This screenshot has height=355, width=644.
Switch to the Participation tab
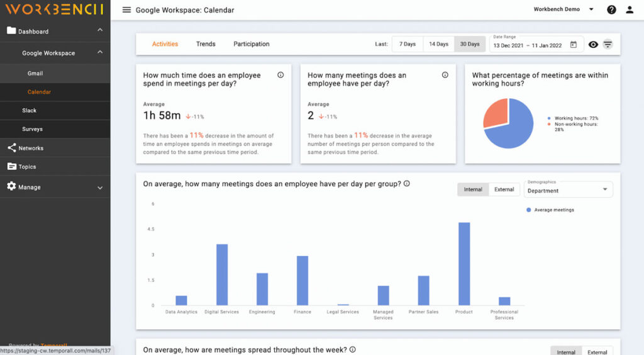tap(252, 44)
